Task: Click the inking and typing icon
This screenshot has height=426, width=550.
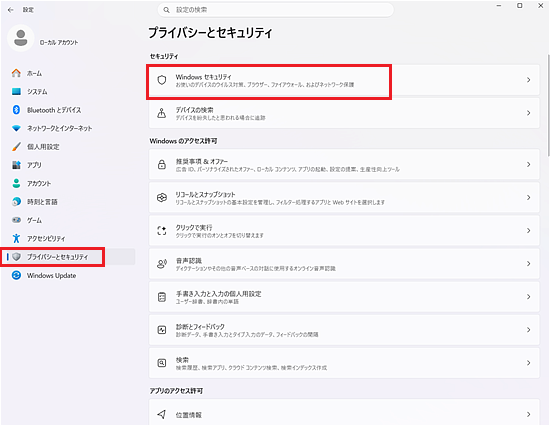Action: pos(162,297)
